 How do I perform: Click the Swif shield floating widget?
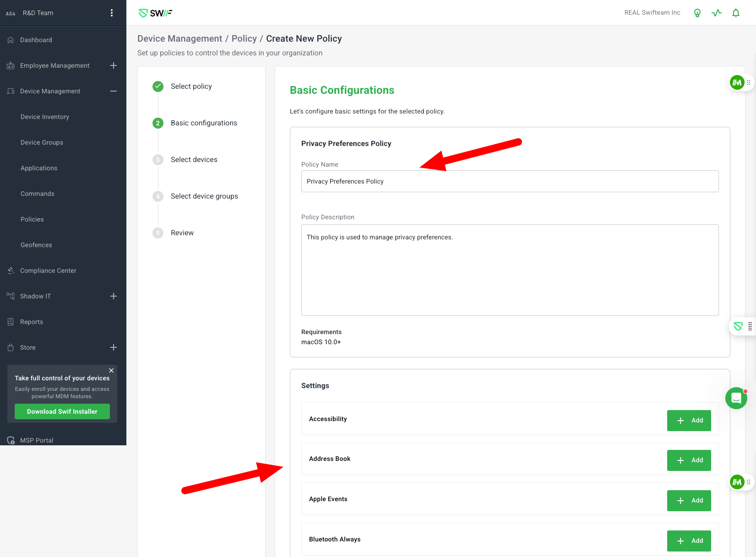[738, 326]
